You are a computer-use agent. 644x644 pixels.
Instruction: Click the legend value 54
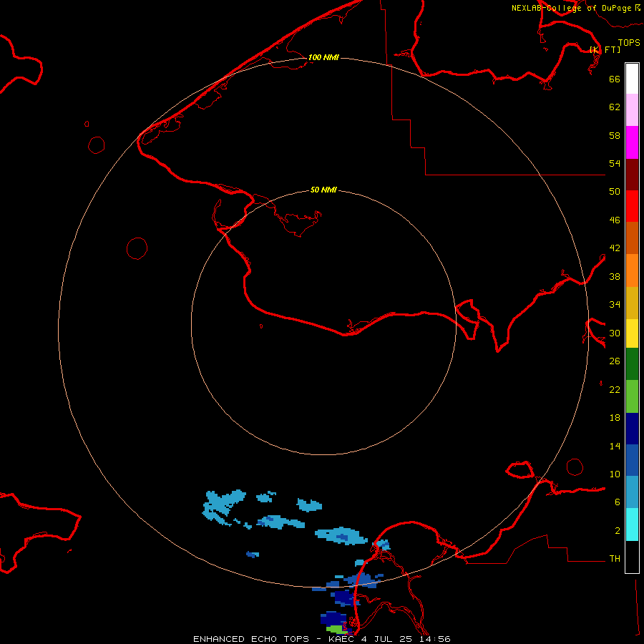pos(615,163)
